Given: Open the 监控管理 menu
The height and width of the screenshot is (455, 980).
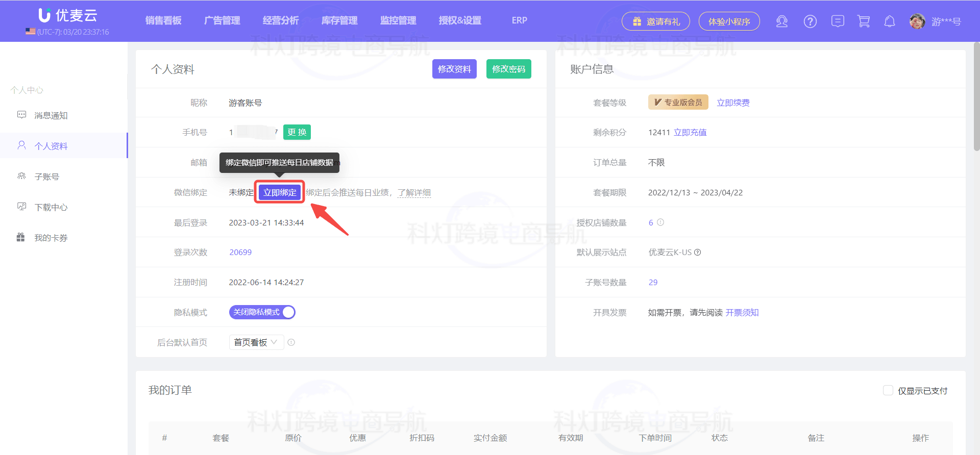Looking at the screenshot, I should 398,20.
